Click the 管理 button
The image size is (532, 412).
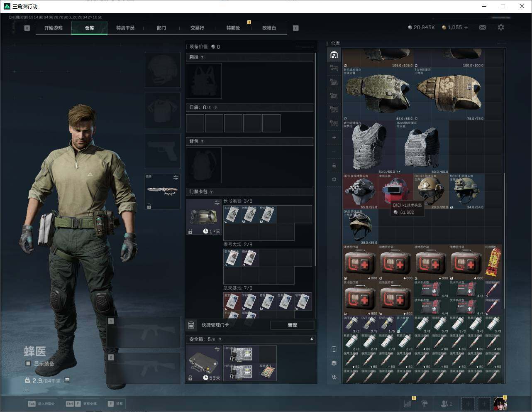[x=292, y=325]
